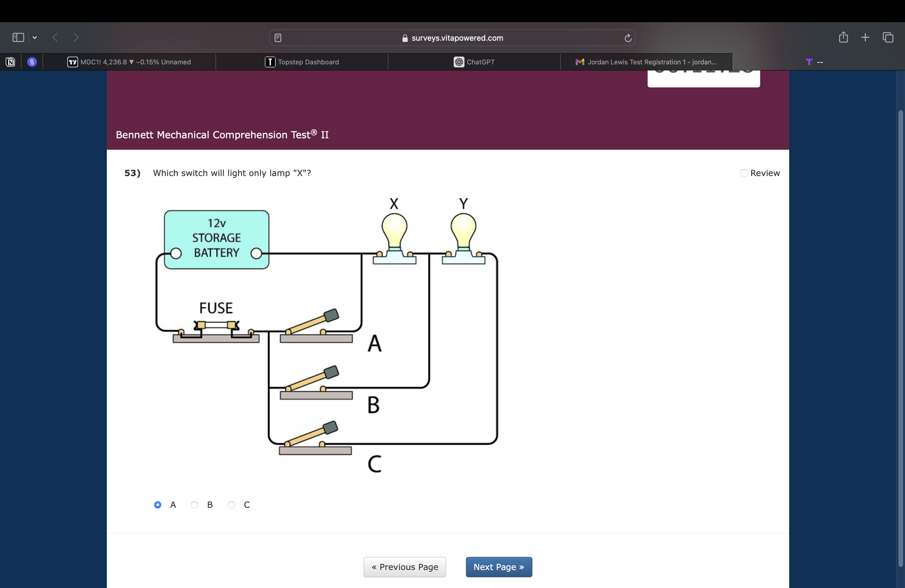
Task: Switch to the ChatGPT tab
Action: [474, 62]
